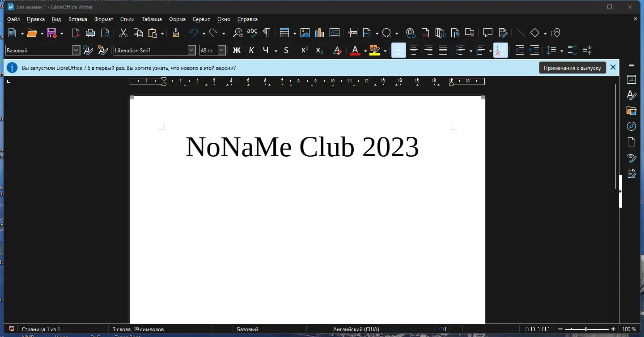
Task: Open the Файл menu
Action: point(13,19)
